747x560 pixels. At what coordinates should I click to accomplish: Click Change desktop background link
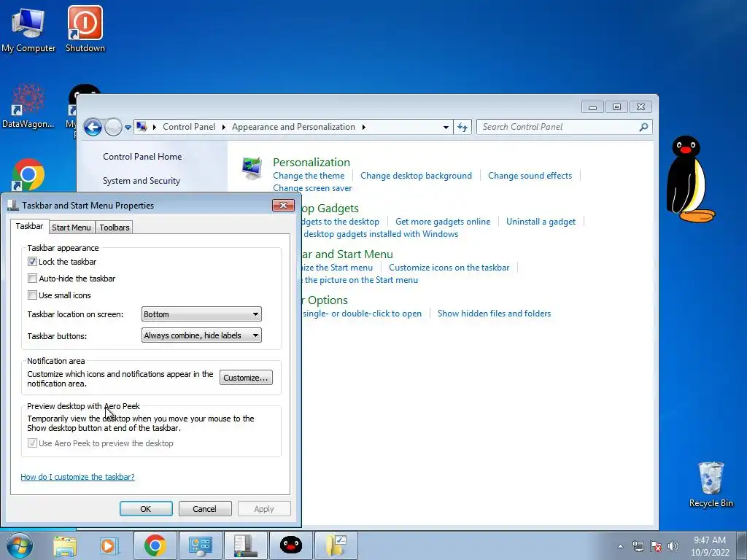(x=417, y=176)
